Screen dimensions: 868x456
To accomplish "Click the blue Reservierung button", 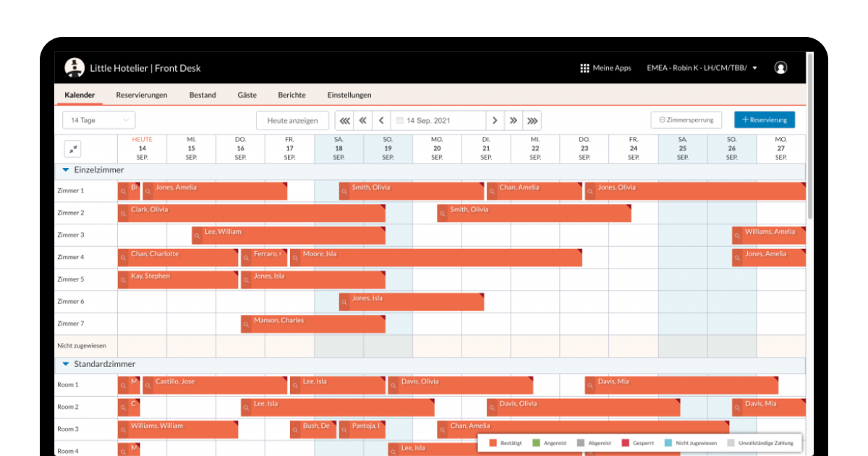I will point(765,120).
